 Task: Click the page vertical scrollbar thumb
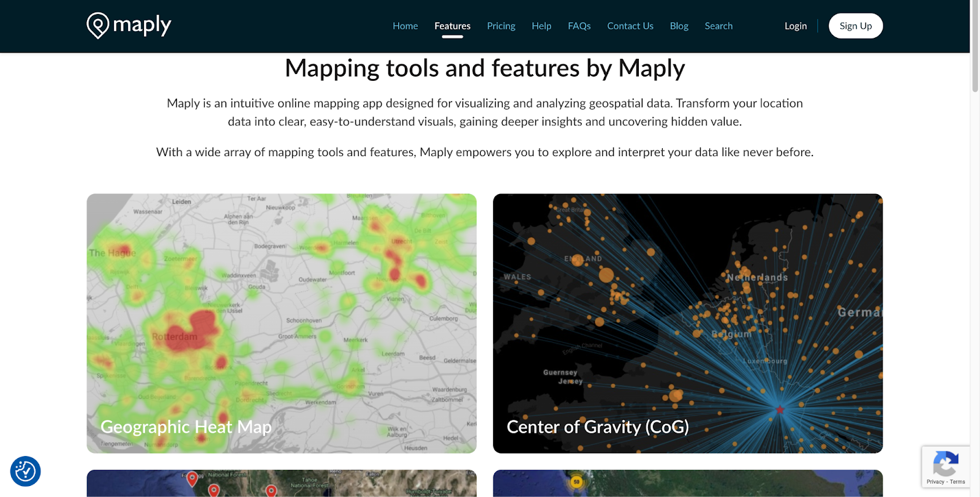tap(975, 47)
